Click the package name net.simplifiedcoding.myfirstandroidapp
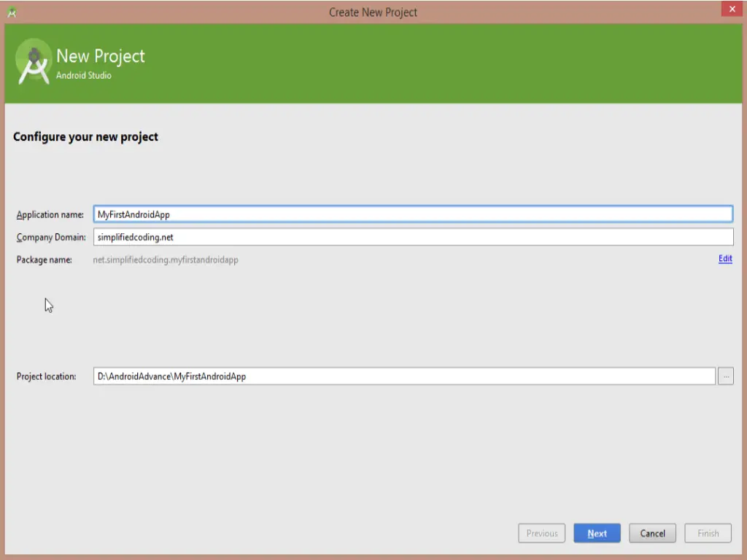Screen dimensions: 747x560 166,260
